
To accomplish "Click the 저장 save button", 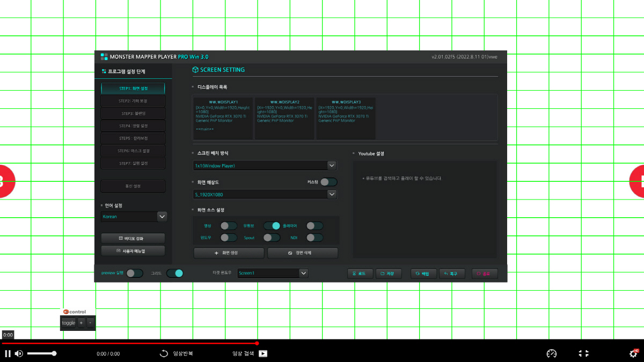I will pyautogui.click(x=389, y=274).
